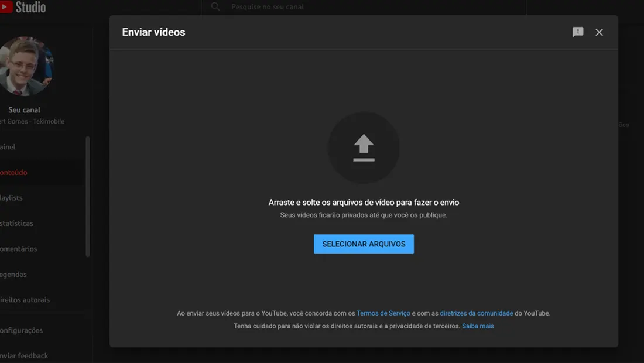Close the Enviar vídeos dialog
Screen dimensions: 644x363
click(x=600, y=32)
